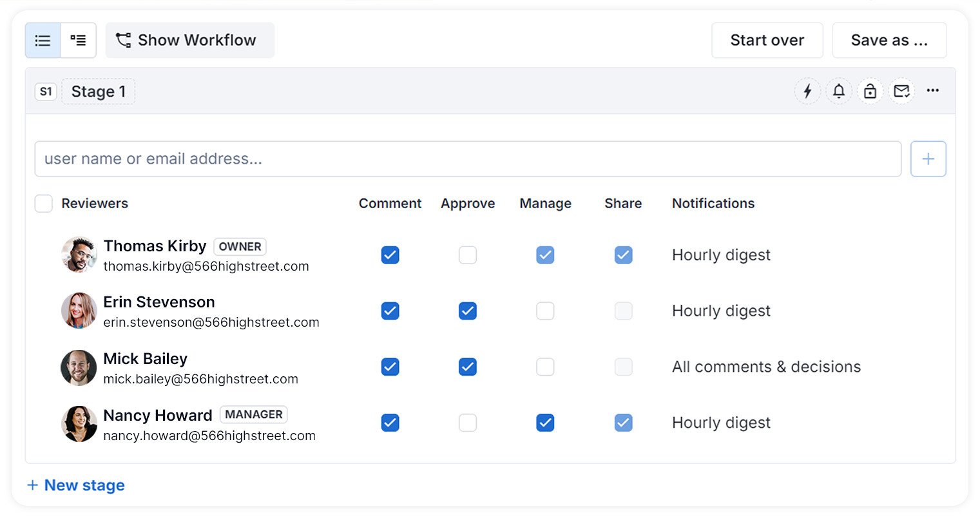This screenshot has width=980, height=520.
Task: Click the envelope email icon in Stage 1
Action: 901,91
